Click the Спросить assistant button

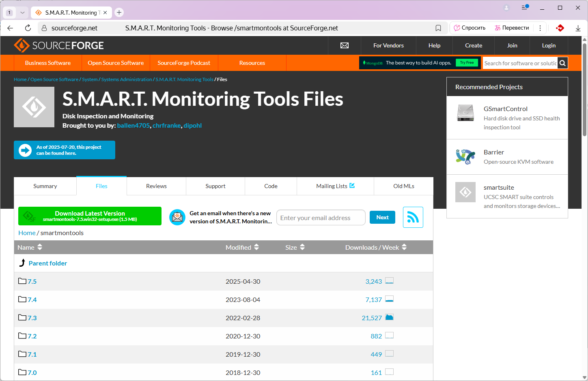coord(470,28)
